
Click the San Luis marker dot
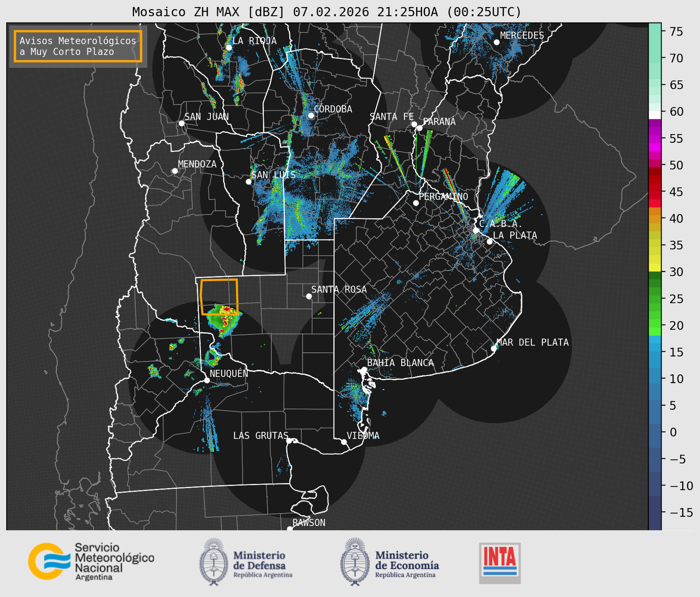[249, 181]
